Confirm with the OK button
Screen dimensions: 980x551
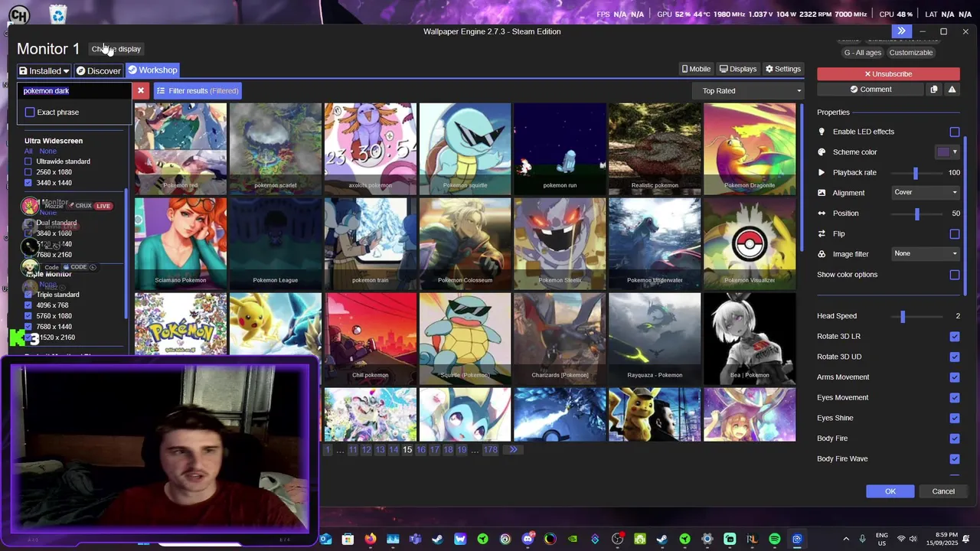(x=890, y=491)
